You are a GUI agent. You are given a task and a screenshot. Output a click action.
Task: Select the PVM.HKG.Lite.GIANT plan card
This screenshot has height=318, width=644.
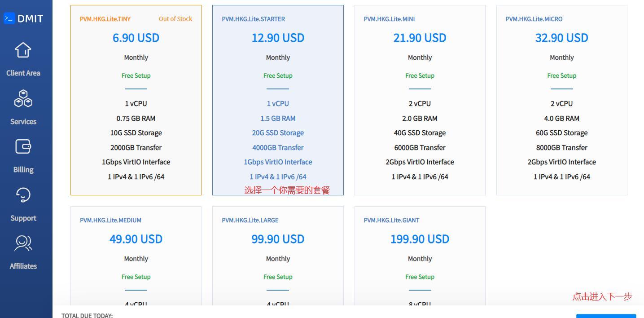pos(420,256)
